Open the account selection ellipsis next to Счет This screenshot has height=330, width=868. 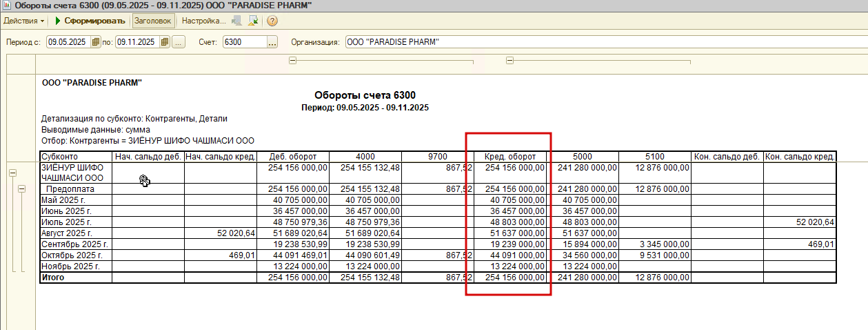point(272,42)
